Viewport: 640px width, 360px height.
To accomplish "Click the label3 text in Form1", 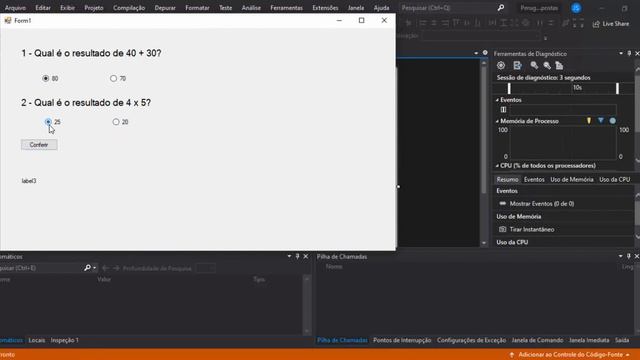I will pyautogui.click(x=29, y=181).
